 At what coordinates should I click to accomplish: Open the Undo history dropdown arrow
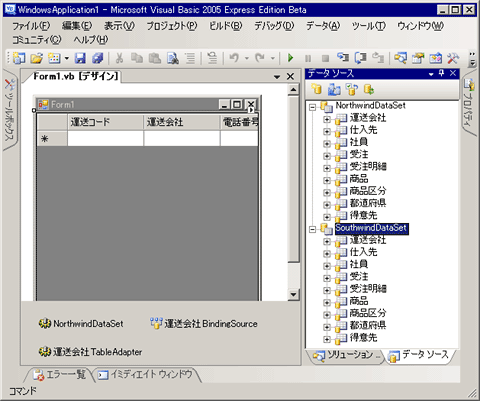[247, 58]
